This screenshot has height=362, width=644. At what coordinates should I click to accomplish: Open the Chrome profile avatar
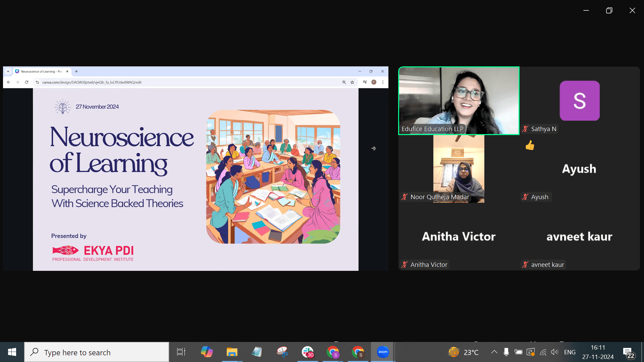point(374,82)
